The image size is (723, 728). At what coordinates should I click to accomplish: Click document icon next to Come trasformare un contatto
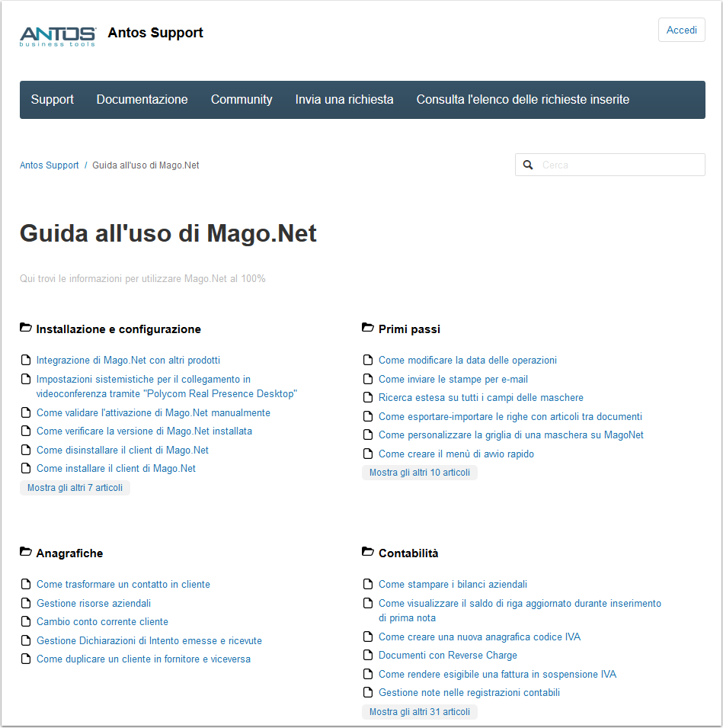click(x=26, y=584)
